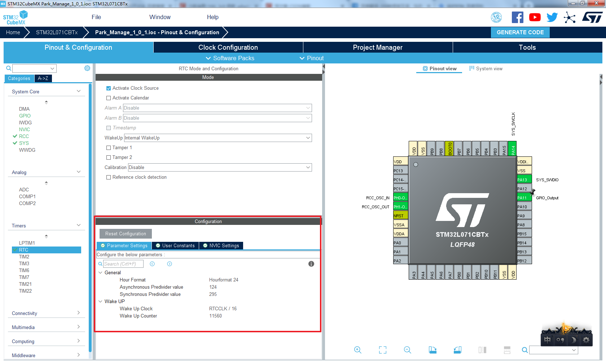Image resolution: width=606 pixels, height=364 pixels.
Task: Zoom in on the pinout view
Action: [x=358, y=350]
